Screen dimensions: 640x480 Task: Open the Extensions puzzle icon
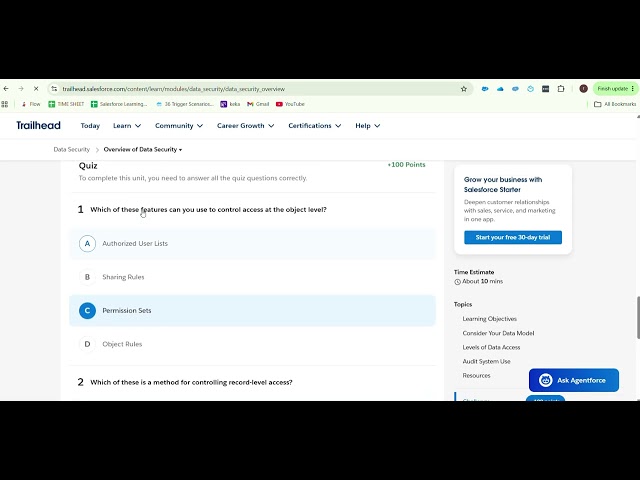(x=561, y=89)
